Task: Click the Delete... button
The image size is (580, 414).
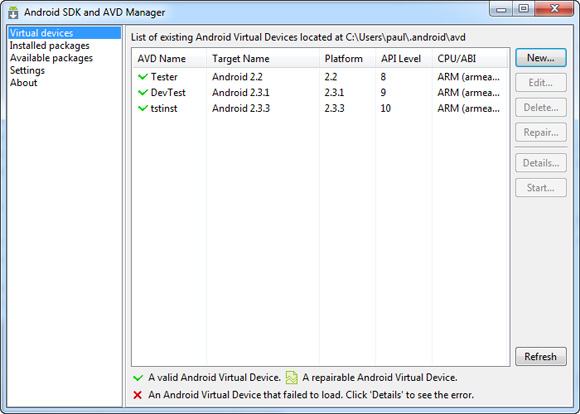Action: [541, 107]
